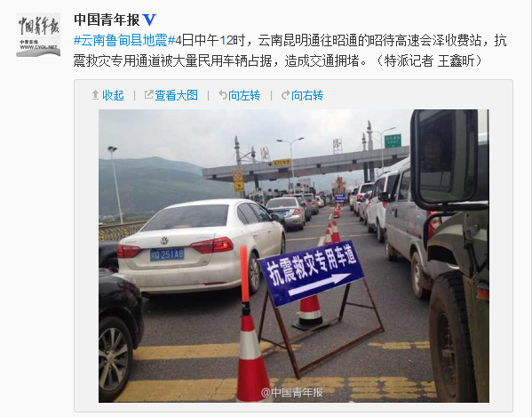Click the rotate-right curved arrow icon

coord(286,95)
